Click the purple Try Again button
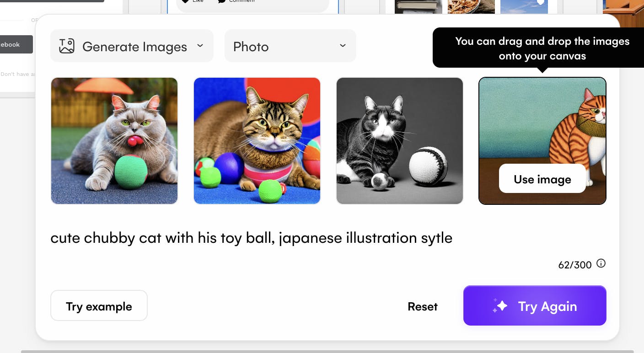The width and height of the screenshot is (644, 353). 535,306
